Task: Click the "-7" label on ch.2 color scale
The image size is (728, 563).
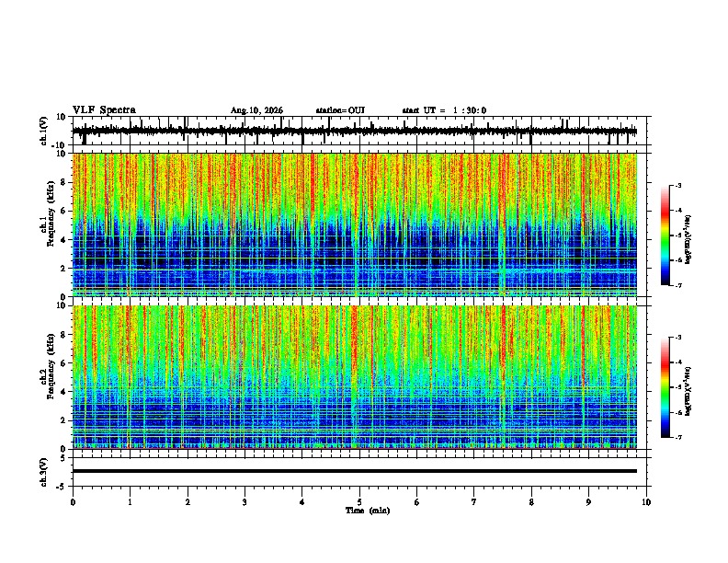Action: (x=678, y=437)
